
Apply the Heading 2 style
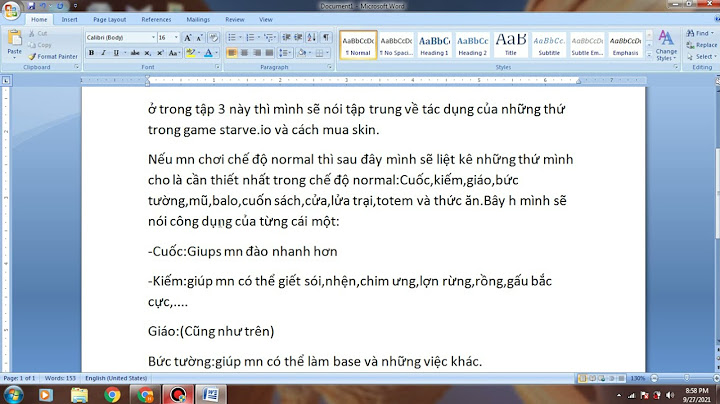point(472,45)
